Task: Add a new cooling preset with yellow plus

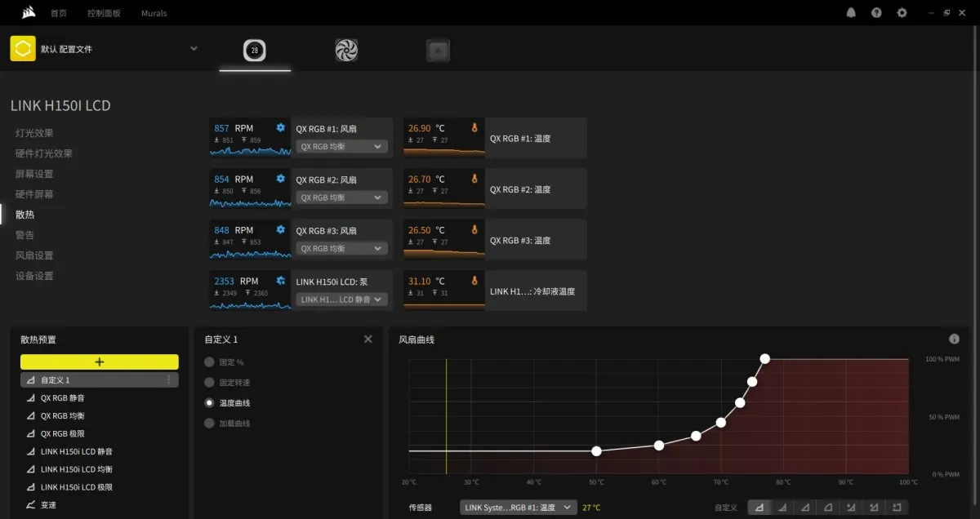Action: point(100,362)
